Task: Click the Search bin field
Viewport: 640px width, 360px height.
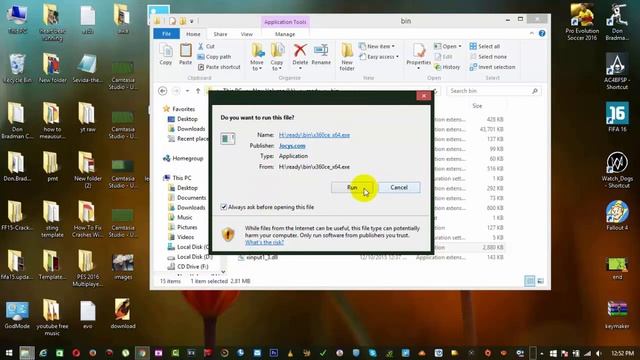Action: tap(494, 91)
